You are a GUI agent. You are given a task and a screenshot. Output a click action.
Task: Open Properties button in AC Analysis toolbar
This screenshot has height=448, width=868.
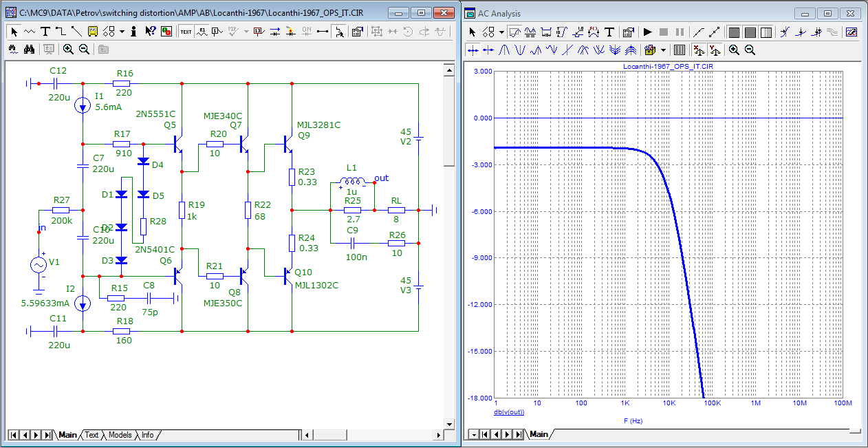point(628,32)
